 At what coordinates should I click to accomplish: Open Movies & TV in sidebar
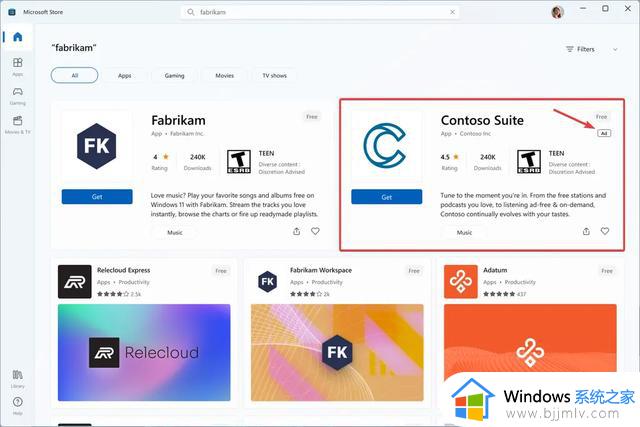click(18, 125)
